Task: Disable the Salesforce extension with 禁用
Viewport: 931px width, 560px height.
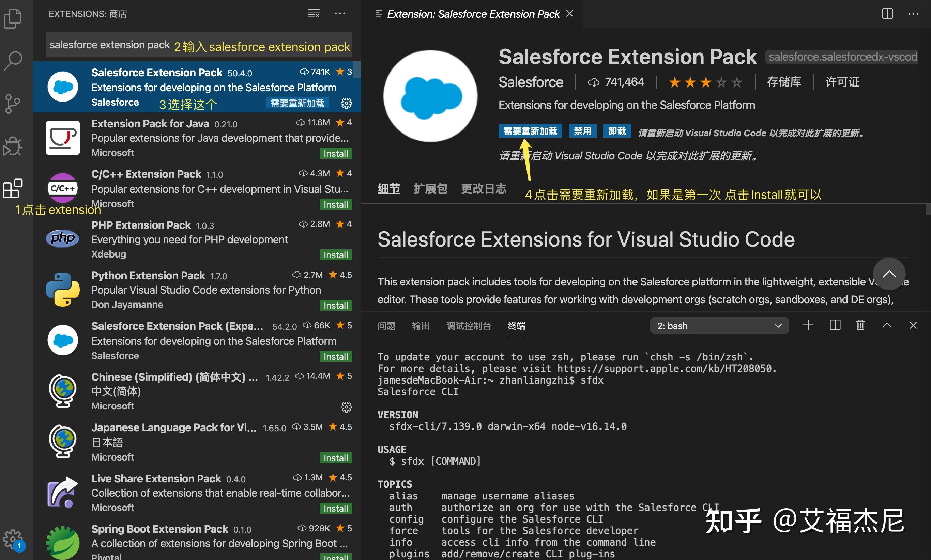Action: point(582,130)
